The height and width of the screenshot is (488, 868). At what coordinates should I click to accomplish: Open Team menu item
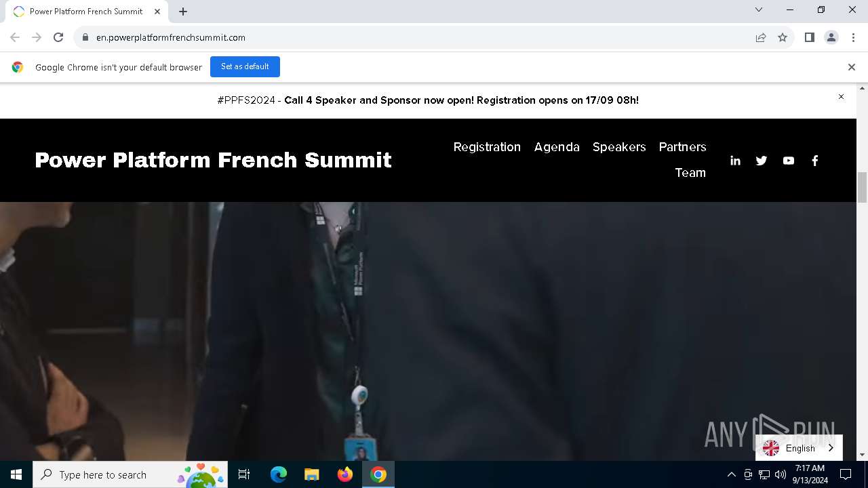click(690, 173)
